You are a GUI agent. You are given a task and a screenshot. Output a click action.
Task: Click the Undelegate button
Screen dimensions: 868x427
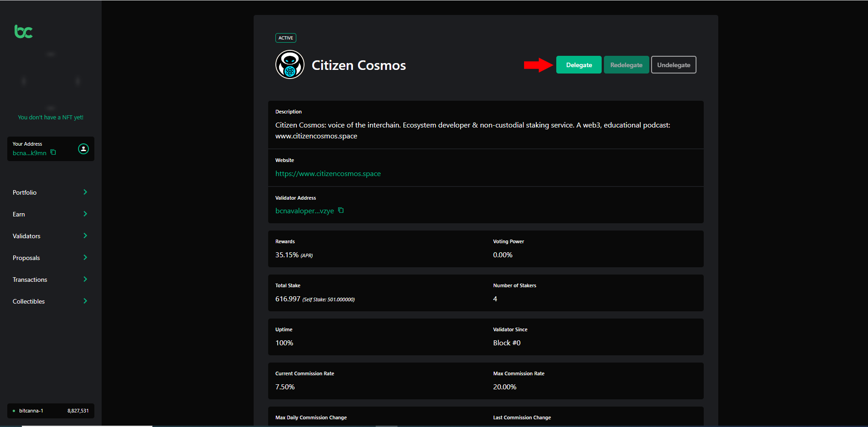674,65
